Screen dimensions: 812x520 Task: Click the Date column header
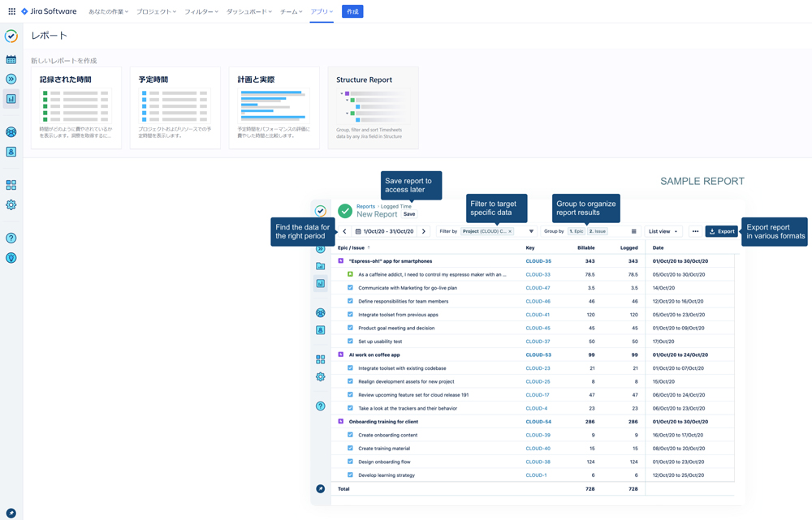click(659, 248)
